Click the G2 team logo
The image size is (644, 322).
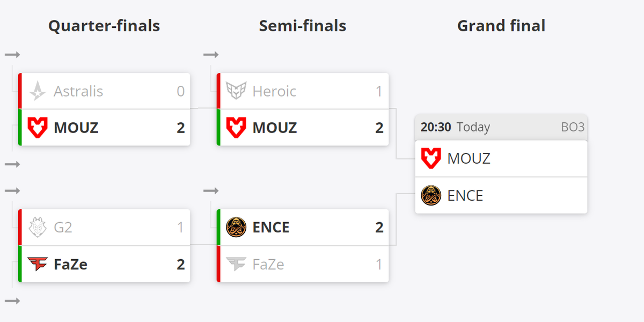pyautogui.click(x=38, y=228)
